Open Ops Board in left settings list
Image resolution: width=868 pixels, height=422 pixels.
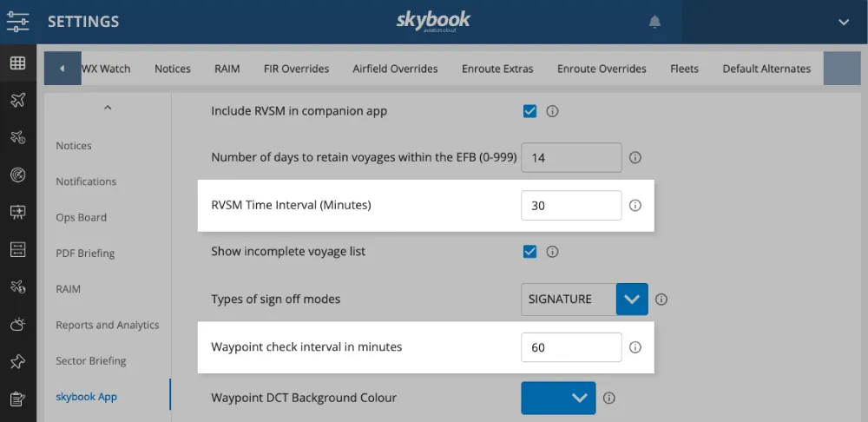pos(81,218)
